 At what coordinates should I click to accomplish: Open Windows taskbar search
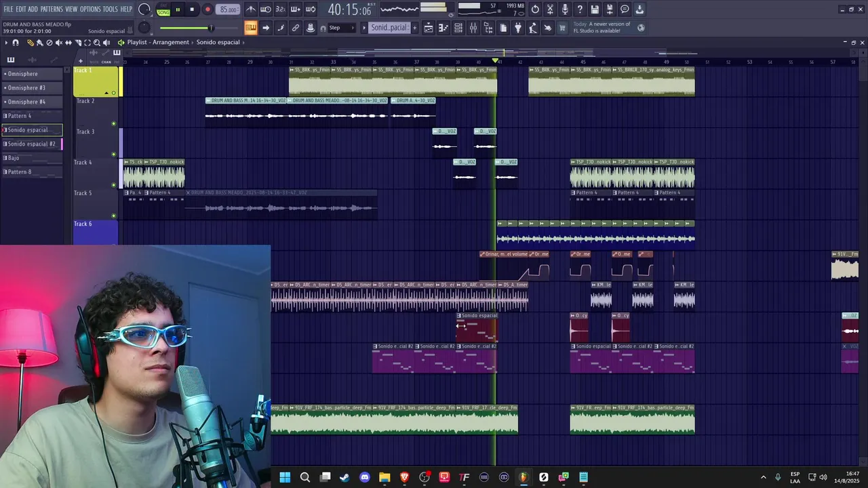coord(305,477)
